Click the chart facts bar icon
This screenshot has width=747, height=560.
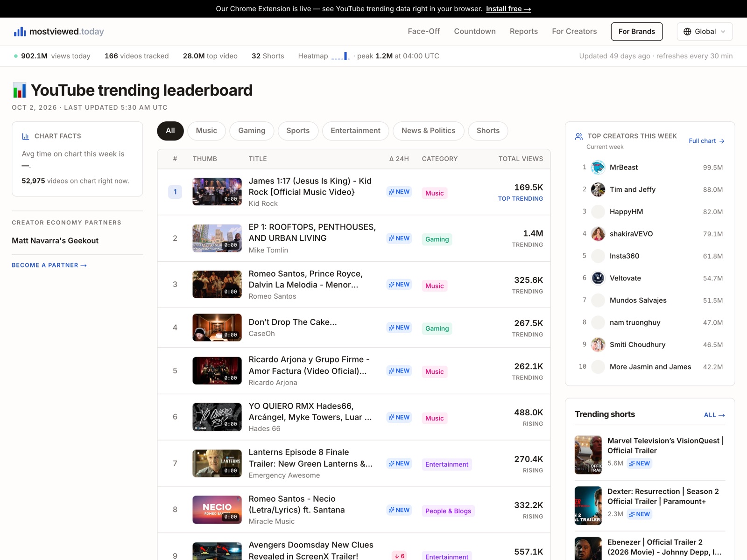pyautogui.click(x=26, y=136)
